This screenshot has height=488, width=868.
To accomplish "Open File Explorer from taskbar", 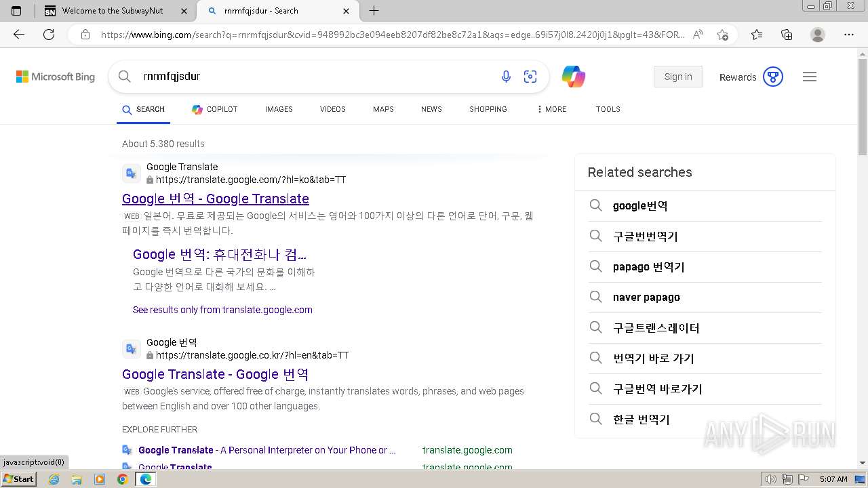I will (77, 479).
